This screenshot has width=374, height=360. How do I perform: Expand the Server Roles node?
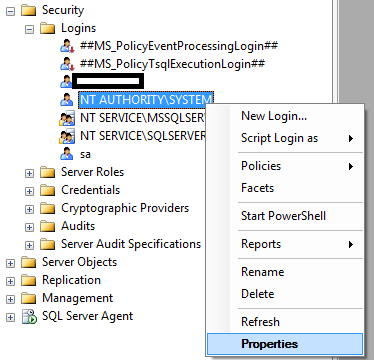tap(29, 173)
